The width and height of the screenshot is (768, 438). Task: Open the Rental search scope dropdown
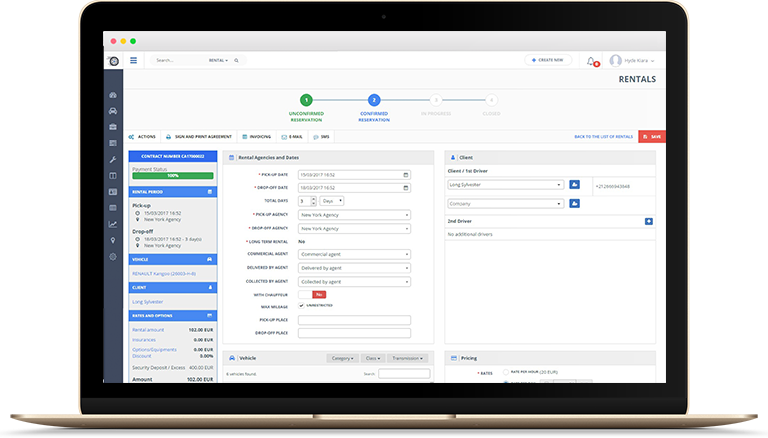(218, 60)
